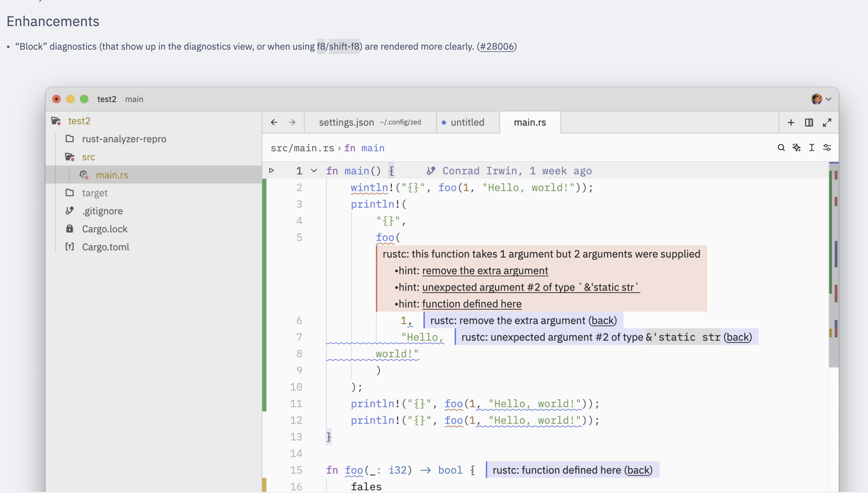Image resolution: width=868 pixels, height=493 pixels.
Task: Click the plus icon to create new tab
Action: coord(791,123)
